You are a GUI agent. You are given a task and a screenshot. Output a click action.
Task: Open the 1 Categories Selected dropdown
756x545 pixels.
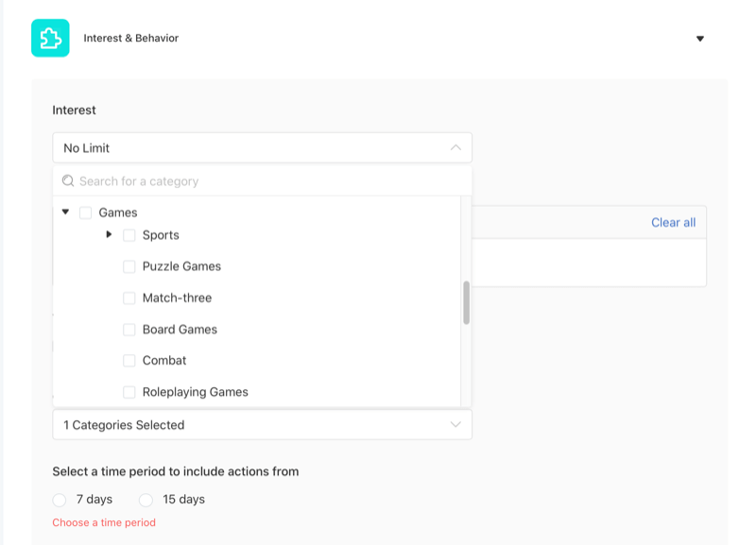262,425
